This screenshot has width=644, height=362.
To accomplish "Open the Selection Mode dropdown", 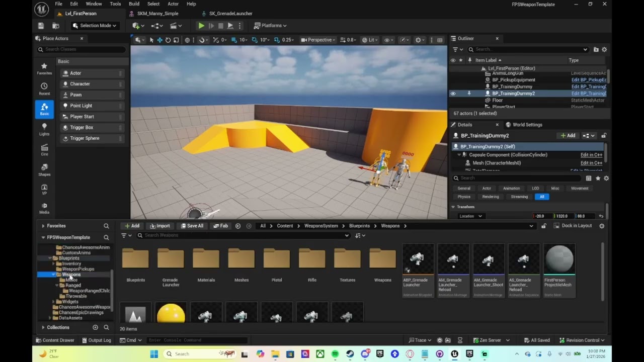I will 94,26.
